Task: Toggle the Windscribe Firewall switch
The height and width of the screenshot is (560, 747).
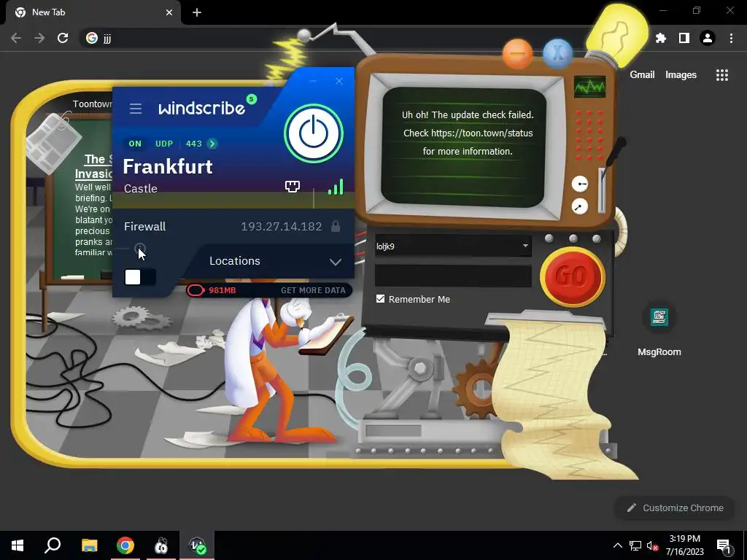Action: 139,277
